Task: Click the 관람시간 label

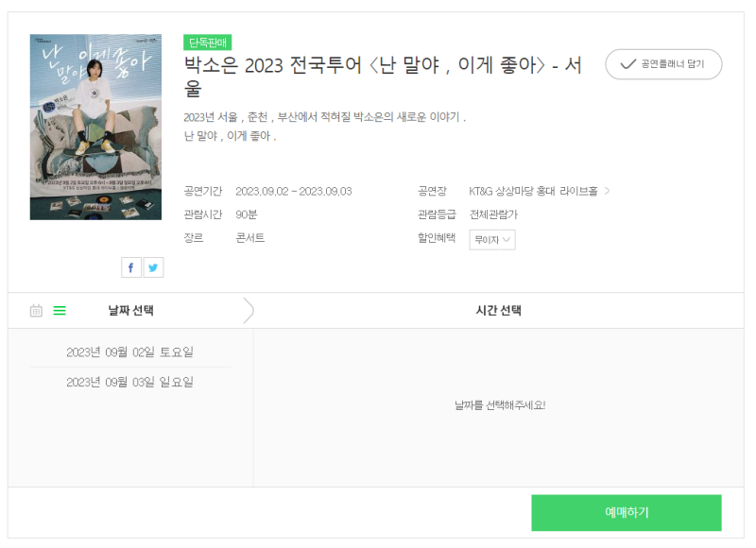Action: point(203,214)
